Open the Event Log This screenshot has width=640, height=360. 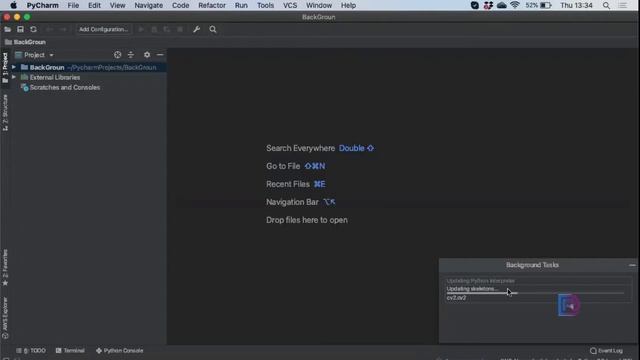coord(606,351)
